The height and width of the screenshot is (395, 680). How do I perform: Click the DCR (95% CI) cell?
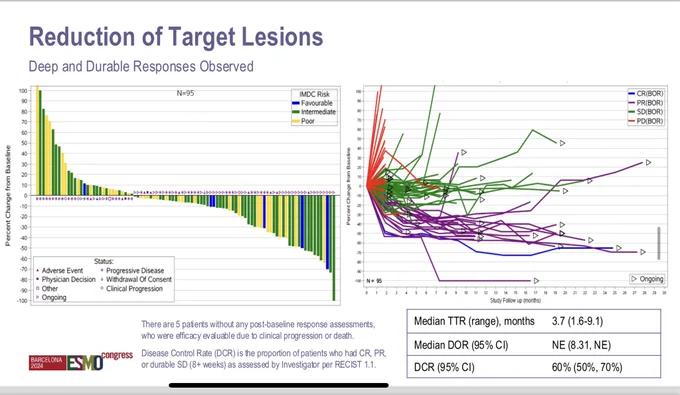click(444, 367)
